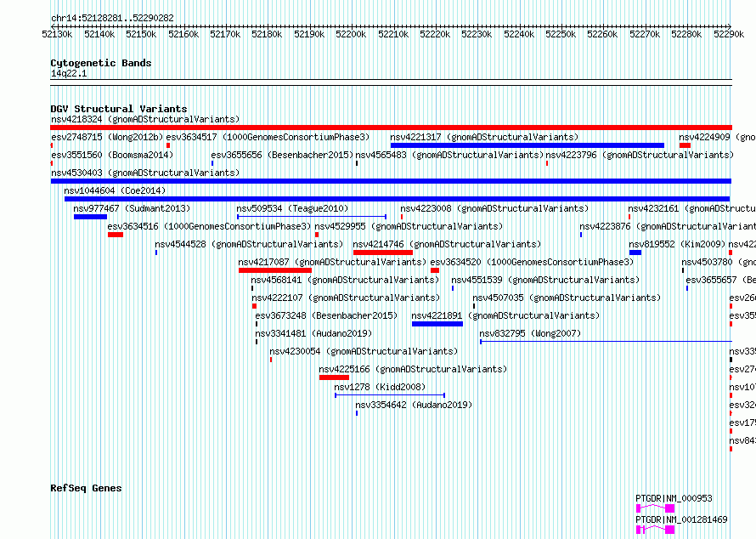756x539 pixels.
Task: Click the nsv4217087 red bar
Action: 275,270
